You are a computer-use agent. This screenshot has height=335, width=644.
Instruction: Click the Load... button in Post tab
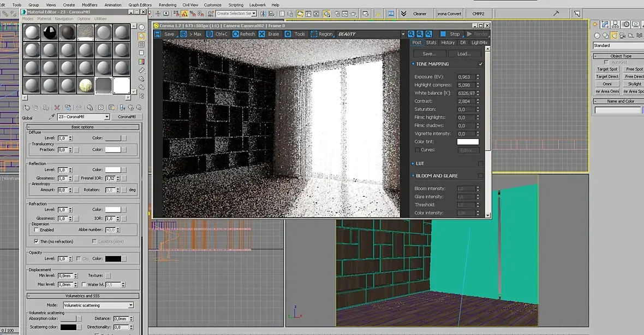coord(464,54)
